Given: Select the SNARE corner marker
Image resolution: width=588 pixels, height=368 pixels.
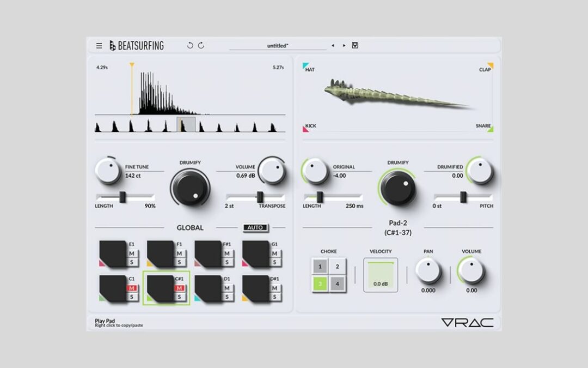Looking at the screenshot, I should click(490, 129).
